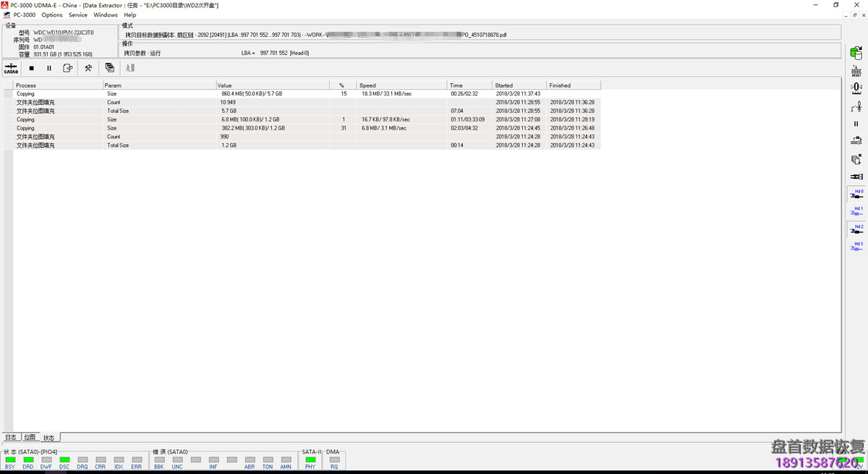This screenshot has height=474, width=868.
Task: Click the cascading windows toolbar icon
Action: pyautogui.click(x=109, y=68)
